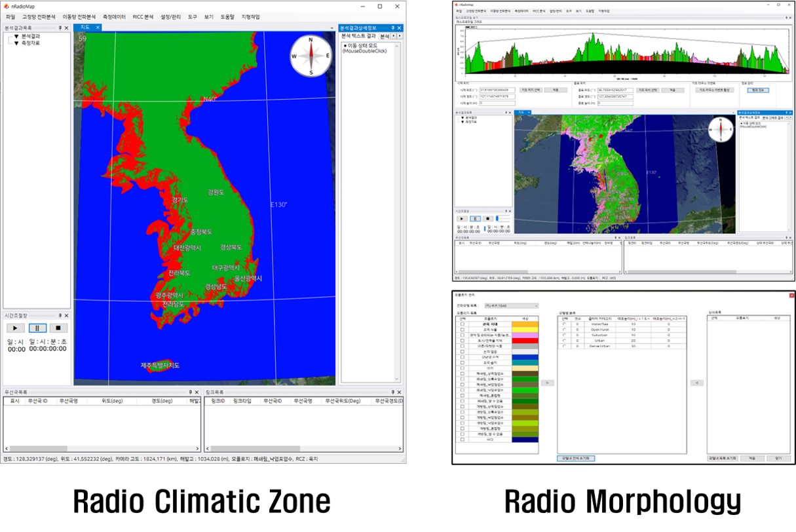The image size is (796, 532).
Task: Close the 링크목록 panel in Climatic Zone window
Action: [x=399, y=392]
